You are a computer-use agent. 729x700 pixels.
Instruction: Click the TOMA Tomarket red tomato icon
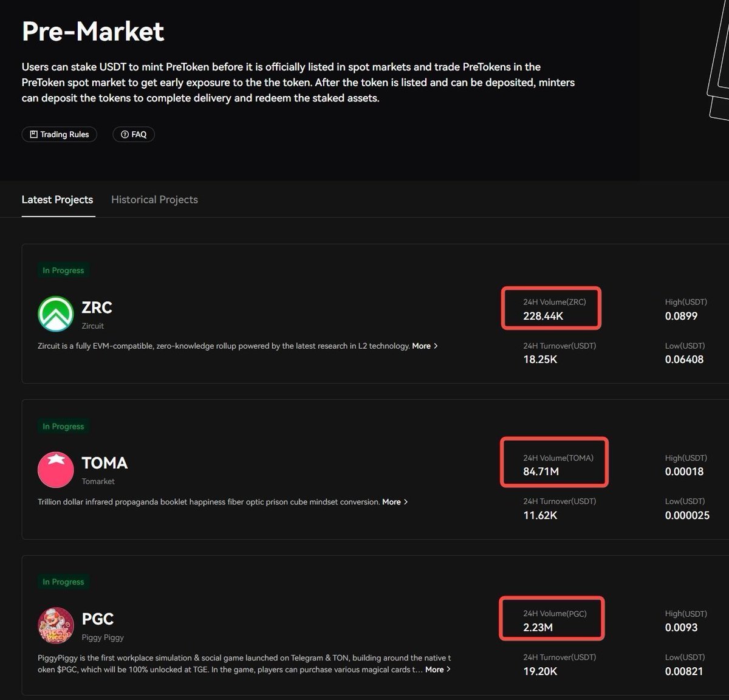pyautogui.click(x=56, y=469)
